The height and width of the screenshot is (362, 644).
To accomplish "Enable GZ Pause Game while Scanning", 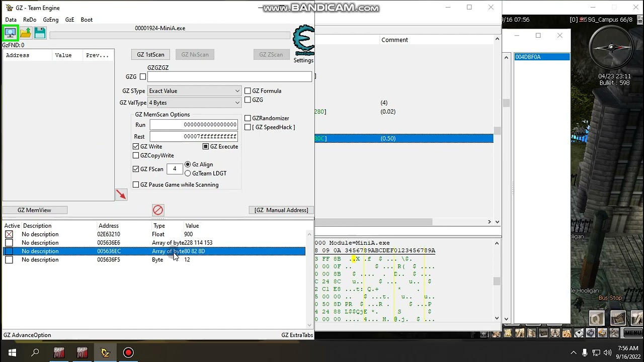I will point(136,185).
